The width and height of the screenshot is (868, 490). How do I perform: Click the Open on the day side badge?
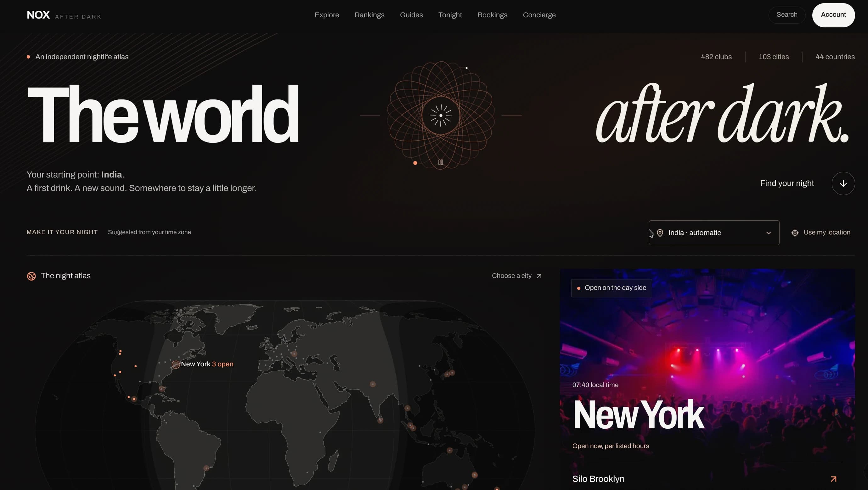[x=612, y=288]
